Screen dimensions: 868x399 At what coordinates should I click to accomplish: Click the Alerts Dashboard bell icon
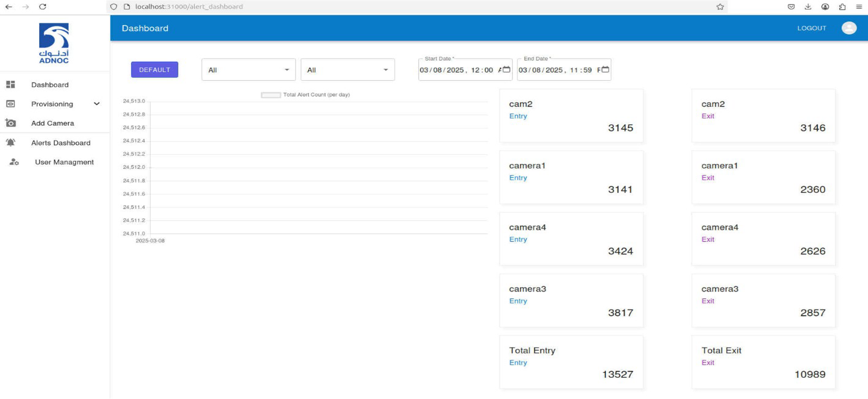(x=10, y=143)
